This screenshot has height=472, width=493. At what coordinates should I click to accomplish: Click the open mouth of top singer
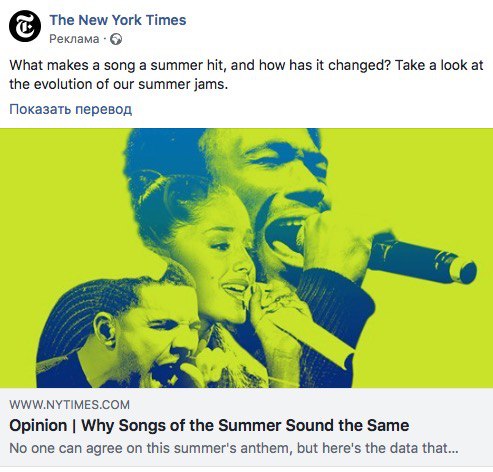point(283,236)
